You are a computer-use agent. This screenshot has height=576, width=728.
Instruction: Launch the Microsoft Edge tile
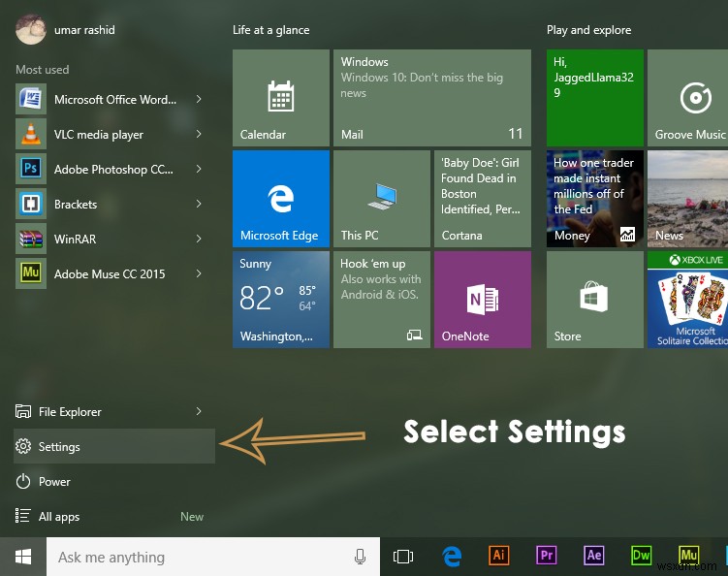click(280, 199)
